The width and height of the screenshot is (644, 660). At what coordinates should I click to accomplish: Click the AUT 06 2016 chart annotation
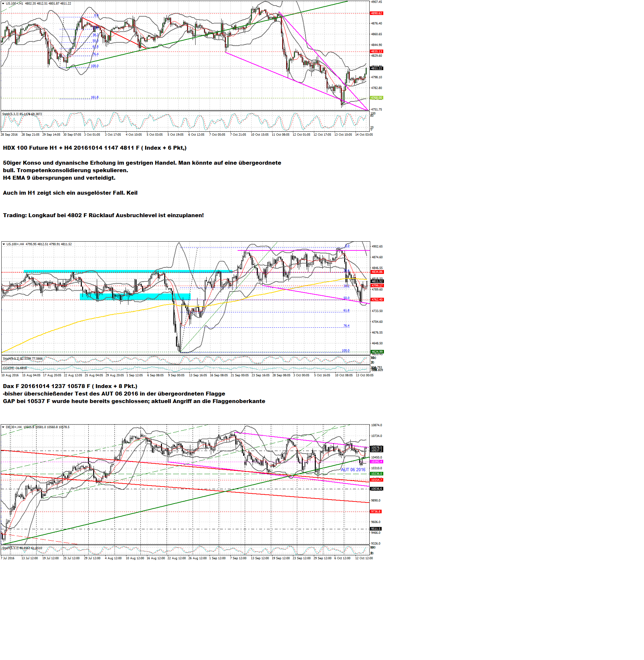(x=353, y=470)
